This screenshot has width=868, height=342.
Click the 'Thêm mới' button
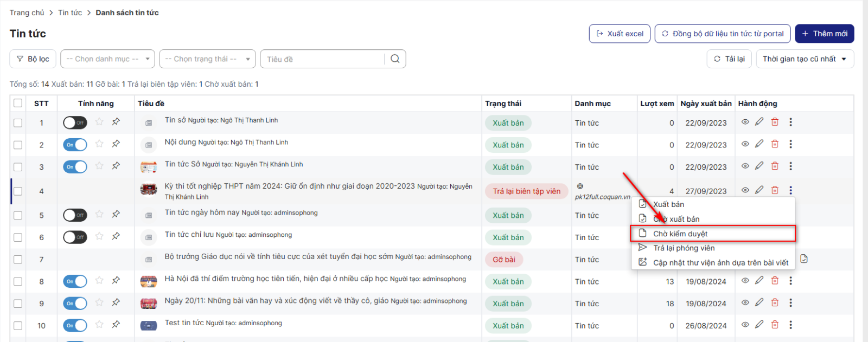coord(824,34)
